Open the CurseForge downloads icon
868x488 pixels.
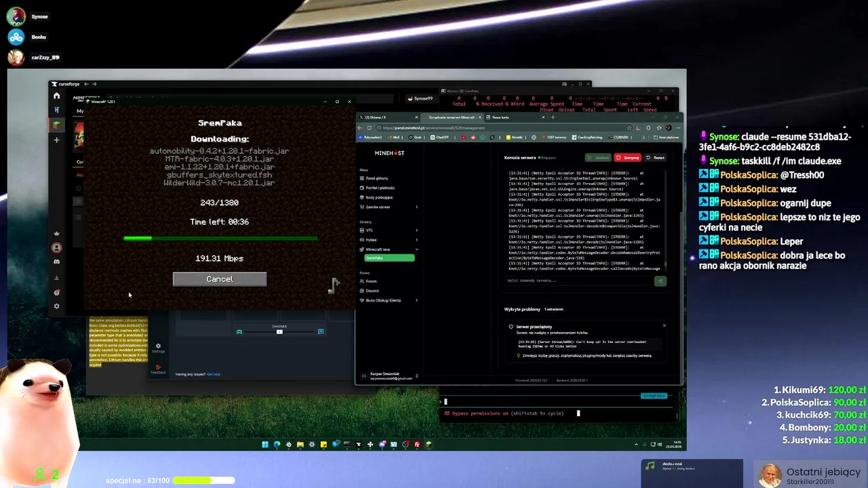(x=57, y=277)
